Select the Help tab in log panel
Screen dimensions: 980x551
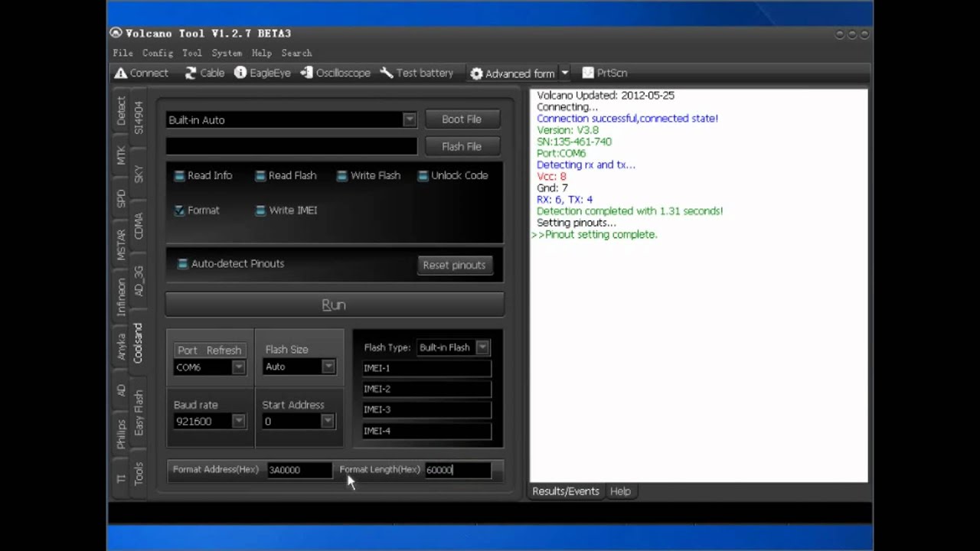point(620,491)
